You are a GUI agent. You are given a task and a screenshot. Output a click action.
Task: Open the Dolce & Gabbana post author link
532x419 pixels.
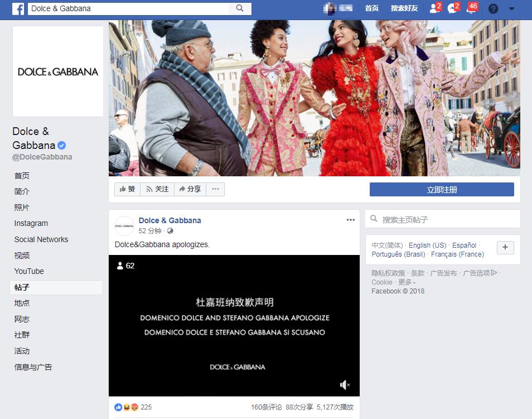pos(170,220)
